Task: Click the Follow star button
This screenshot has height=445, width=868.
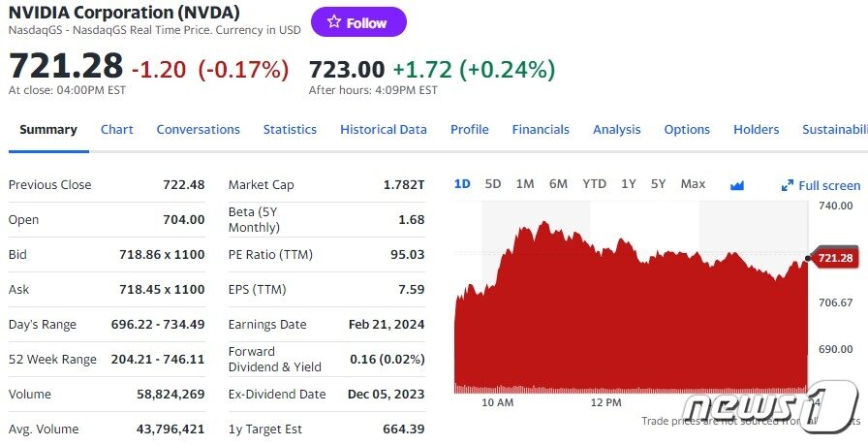Action: pos(357,22)
